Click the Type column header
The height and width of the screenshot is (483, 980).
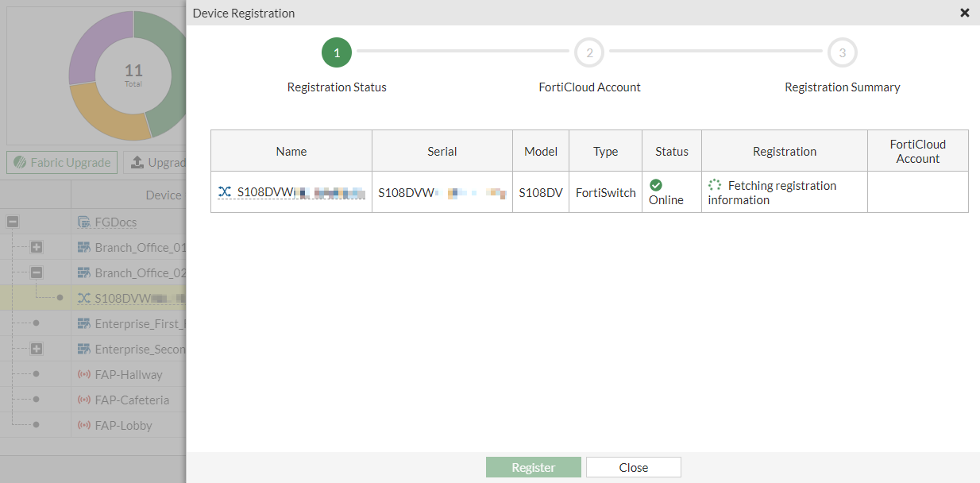tap(606, 151)
